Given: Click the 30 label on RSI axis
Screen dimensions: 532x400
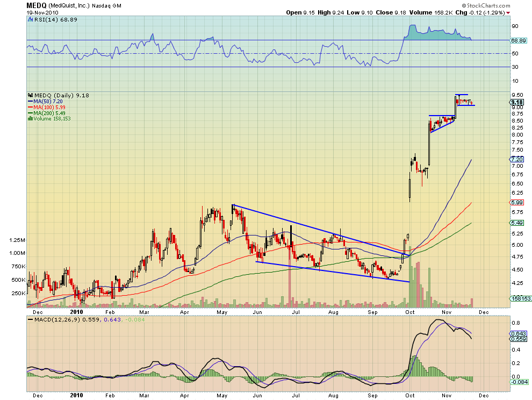Looking at the screenshot, I should point(515,67).
